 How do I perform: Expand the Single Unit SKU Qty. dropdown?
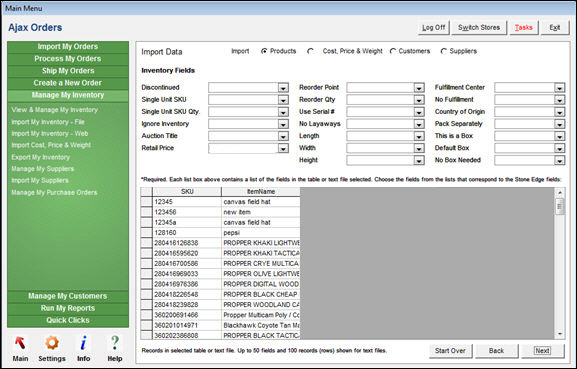pos(283,112)
